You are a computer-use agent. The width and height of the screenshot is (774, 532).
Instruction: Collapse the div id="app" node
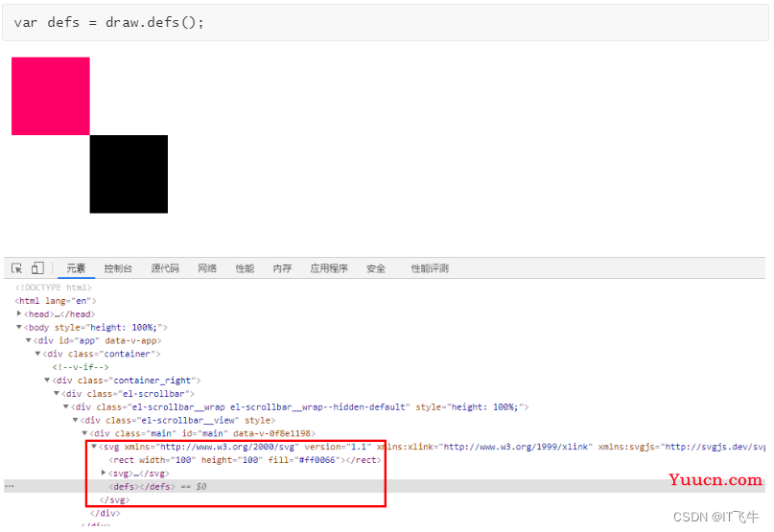[x=29, y=340]
